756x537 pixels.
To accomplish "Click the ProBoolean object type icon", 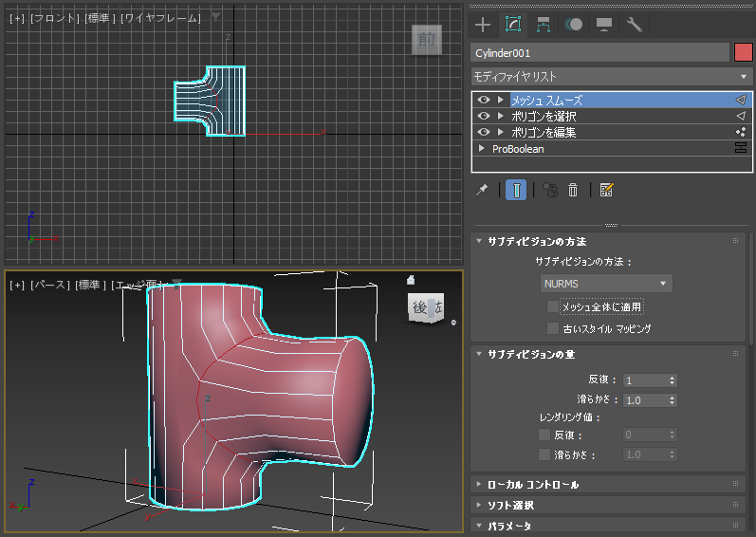I will pyautogui.click(x=741, y=148).
